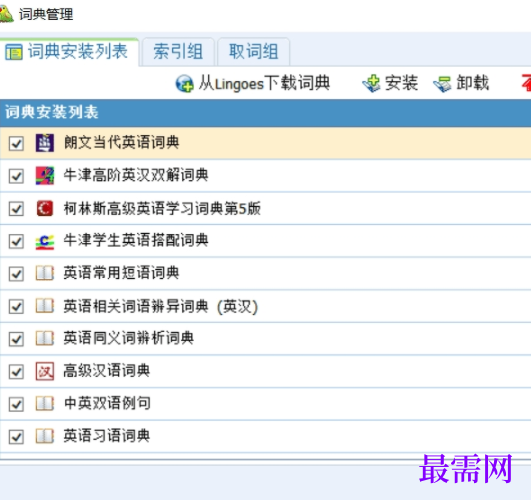Click the 柯林斯高级英语学习词典 red icon
Image resolution: width=531 pixels, height=500 pixels.
tap(45, 208)
